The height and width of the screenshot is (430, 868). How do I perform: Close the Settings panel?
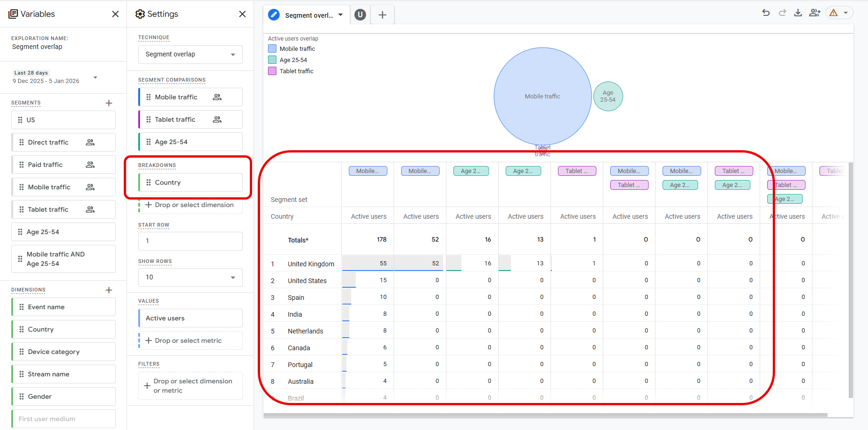[x=242, y=14]
